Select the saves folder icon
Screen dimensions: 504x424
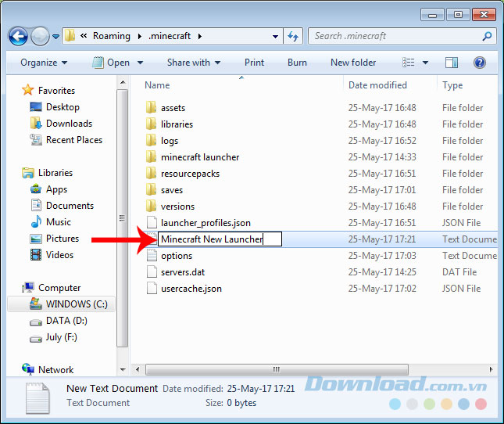pyautogui.click(x=151, y=189)
